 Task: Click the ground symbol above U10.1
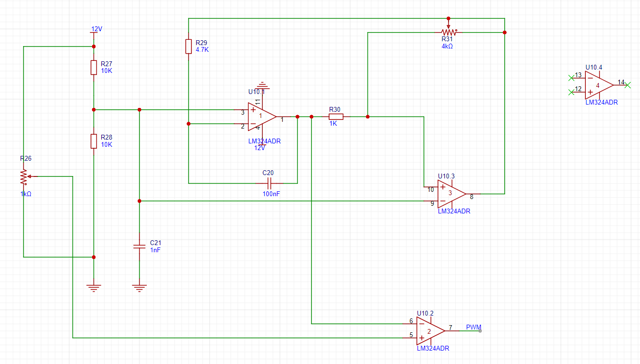pos(262,85)
